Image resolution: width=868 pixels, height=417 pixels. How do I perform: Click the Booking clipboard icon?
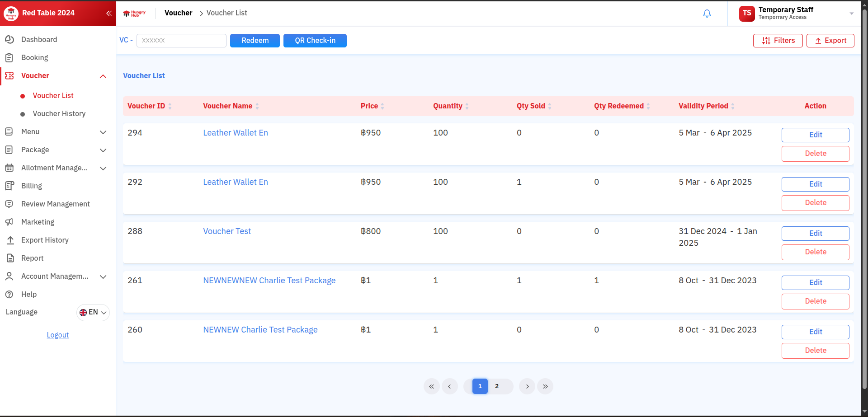click(x=9, y=57)
